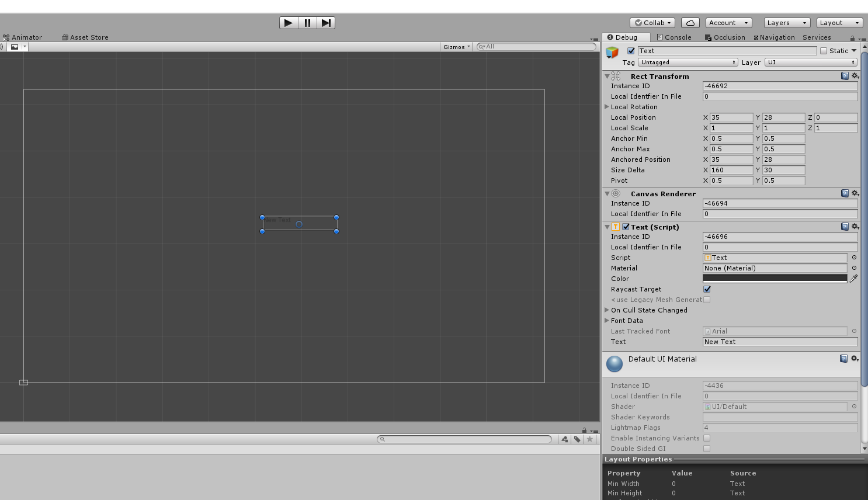The width and height of the screenshot is (868, 500).
Task: Open Default UI Material help icon
Action: tap(843, 359)
